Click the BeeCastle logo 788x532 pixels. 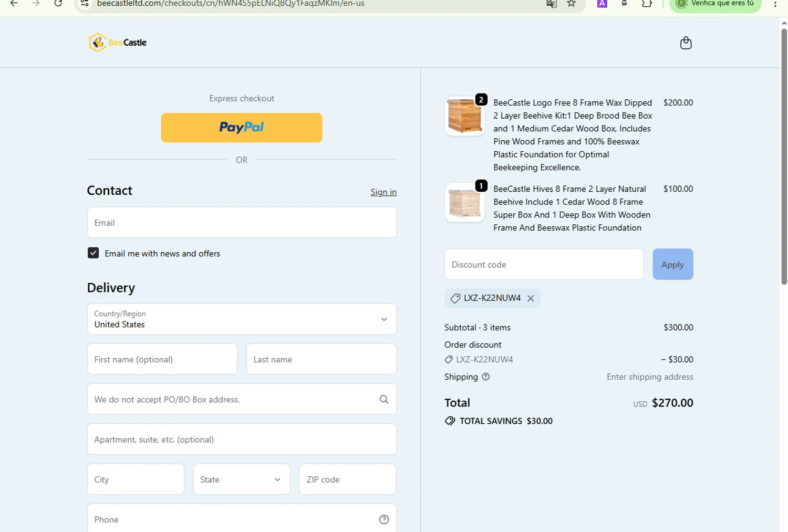(x=118, y=43)
